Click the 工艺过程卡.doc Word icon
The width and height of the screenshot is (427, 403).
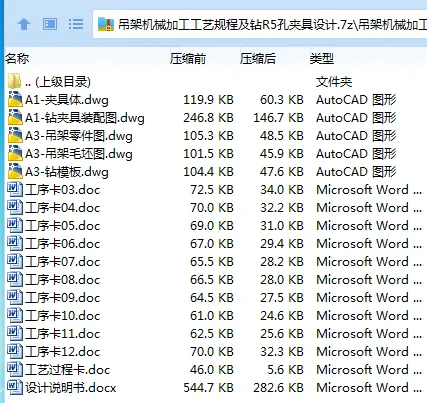15,369
